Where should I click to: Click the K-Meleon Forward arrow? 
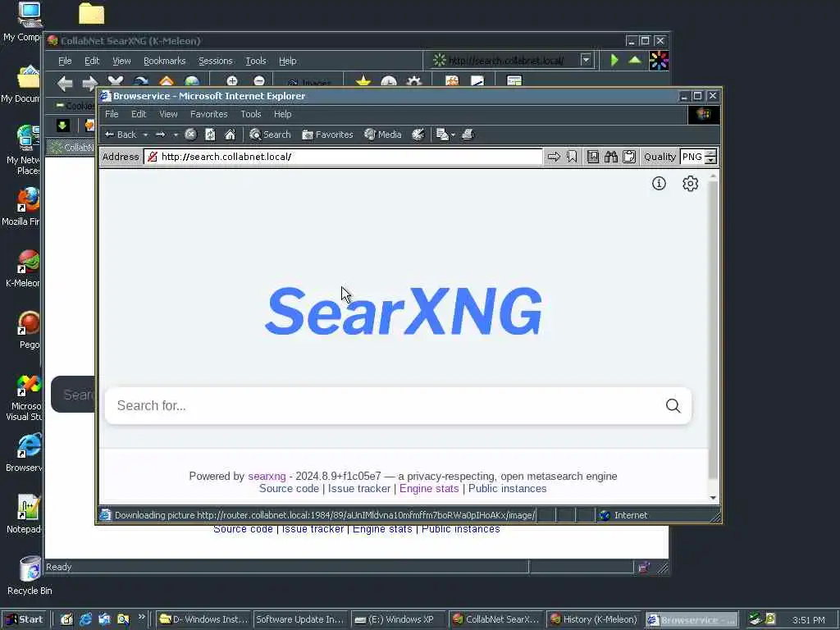coord(90,83)
